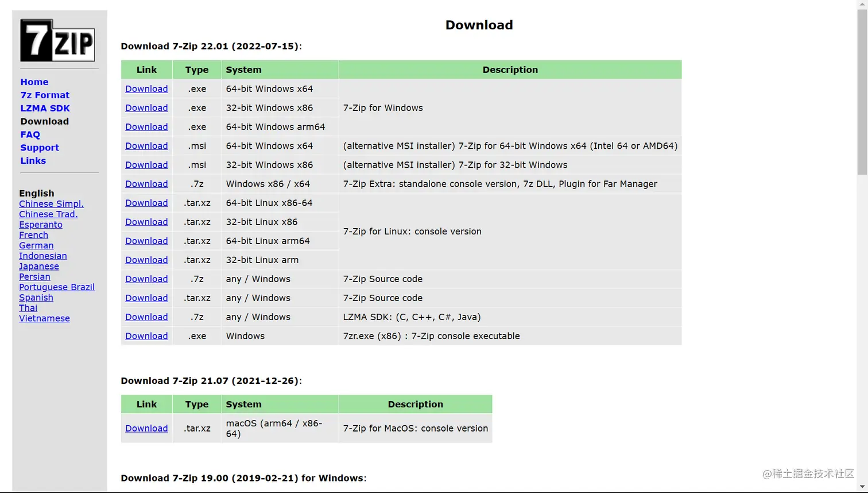Download the 7-Zip Source code .7z
This screenshot has height=493, width=868.
coord(146,279)
